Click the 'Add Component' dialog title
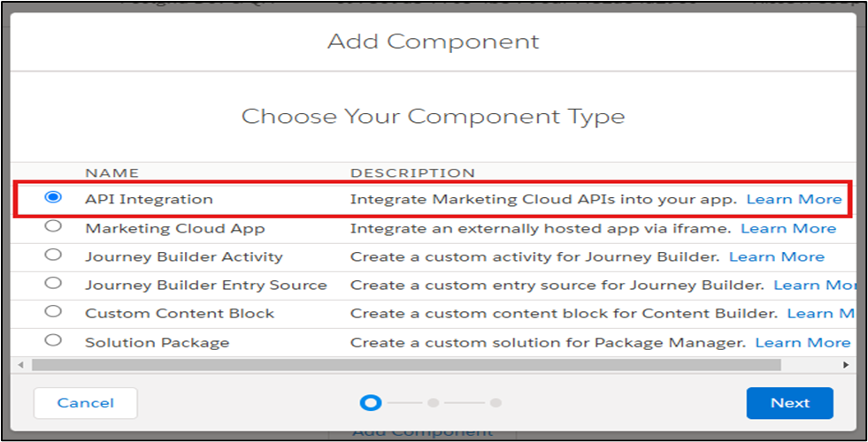 point(433,42)
